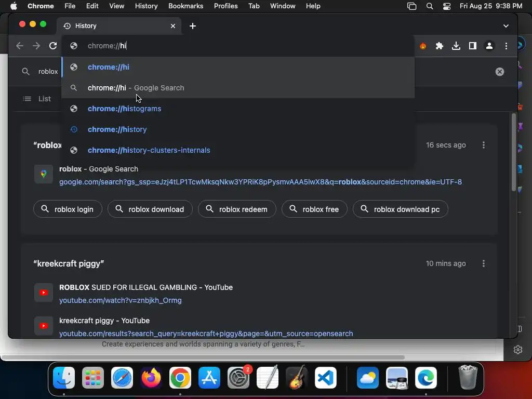Open Visual Studio Code from dock
The image size is (532, 399).
tap(326, 378)
